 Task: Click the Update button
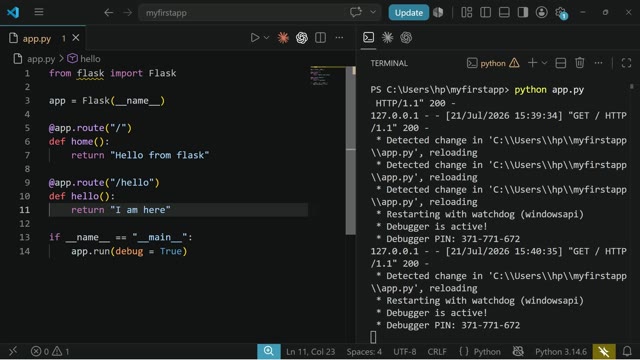(x=409, y=13)
